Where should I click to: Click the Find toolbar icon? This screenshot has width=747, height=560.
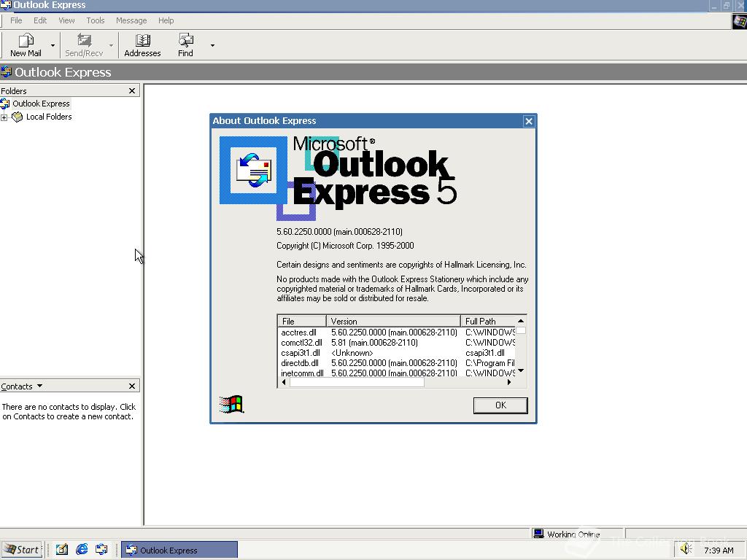tap(185, 45)
